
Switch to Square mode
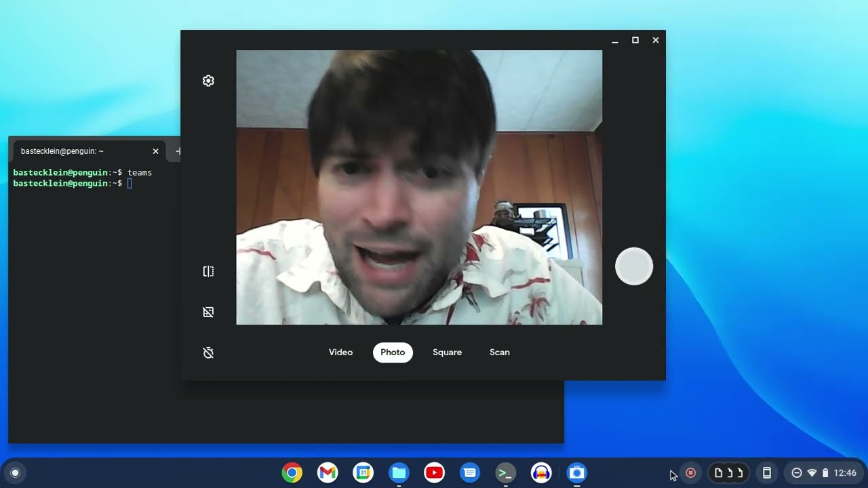447,352
